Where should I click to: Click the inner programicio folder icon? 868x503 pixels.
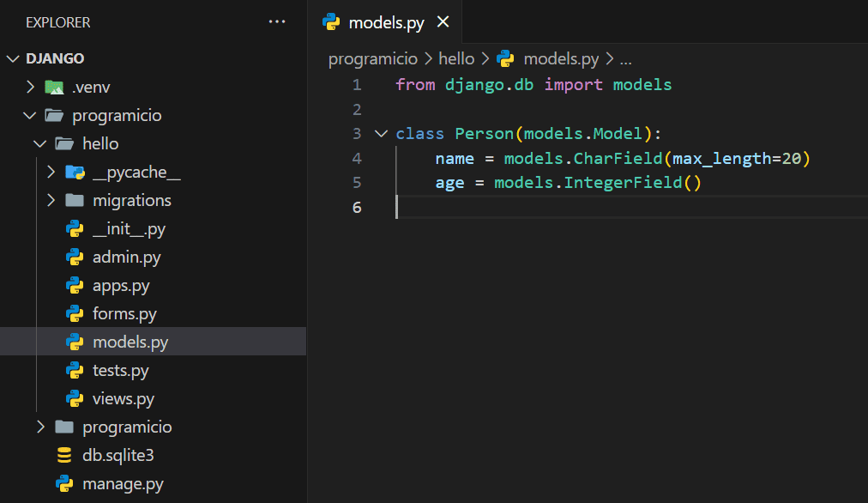coord(64,427)
